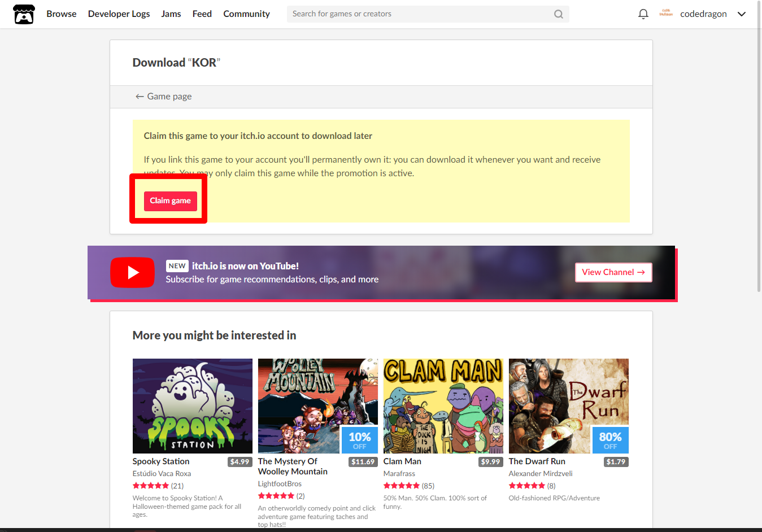Click More you might be interested in heading
The height and width of the screenshot is (532, 762).
pos(214,335)
